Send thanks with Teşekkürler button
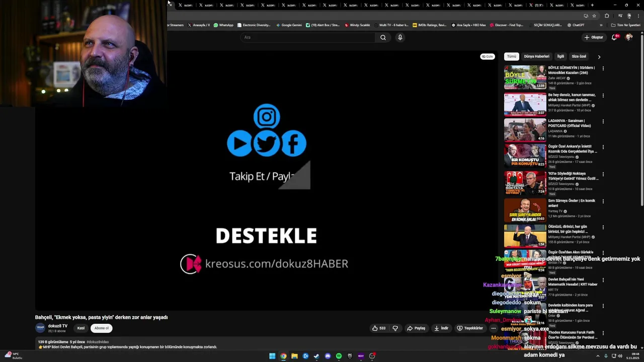Viewport: 644px width, 362px height. 470,328
